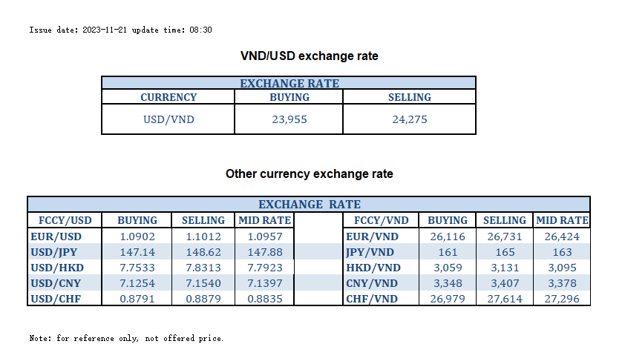This screenshot has width=625, height=364.
Task: Click the USD/HKD buying rate 7.7533
Action: click(x=137, y=268)
